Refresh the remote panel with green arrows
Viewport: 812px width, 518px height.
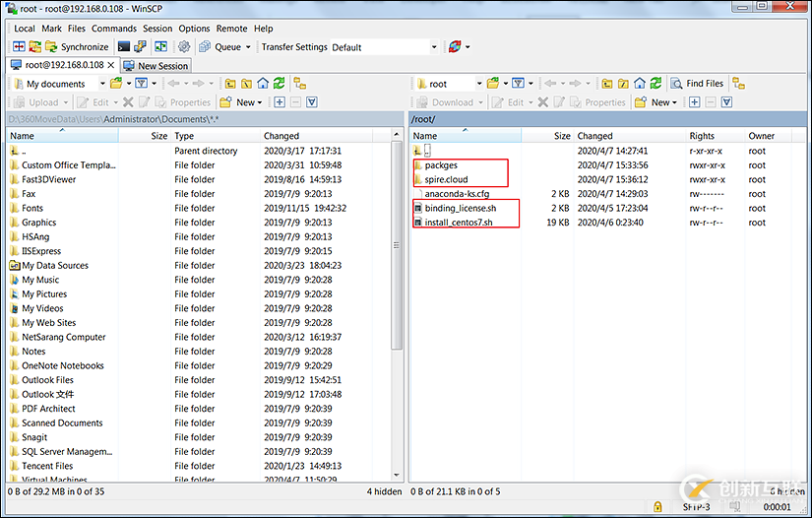pyautogui.click(x=656, y=83)
